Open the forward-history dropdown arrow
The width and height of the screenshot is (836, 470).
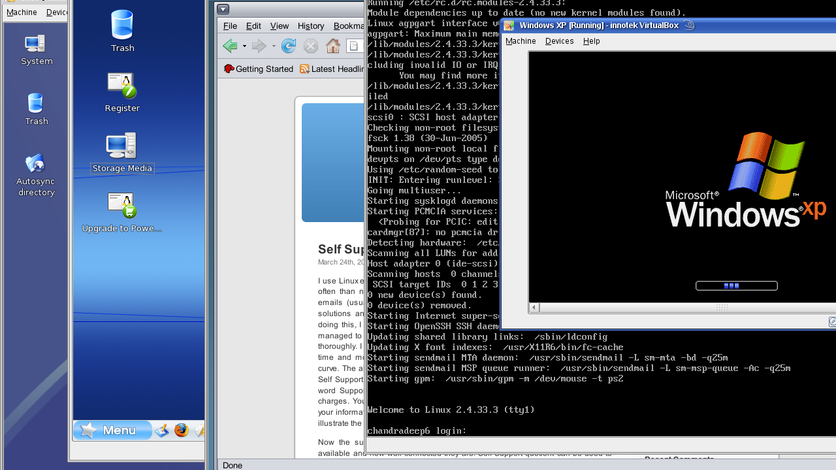tap(274, 46)
